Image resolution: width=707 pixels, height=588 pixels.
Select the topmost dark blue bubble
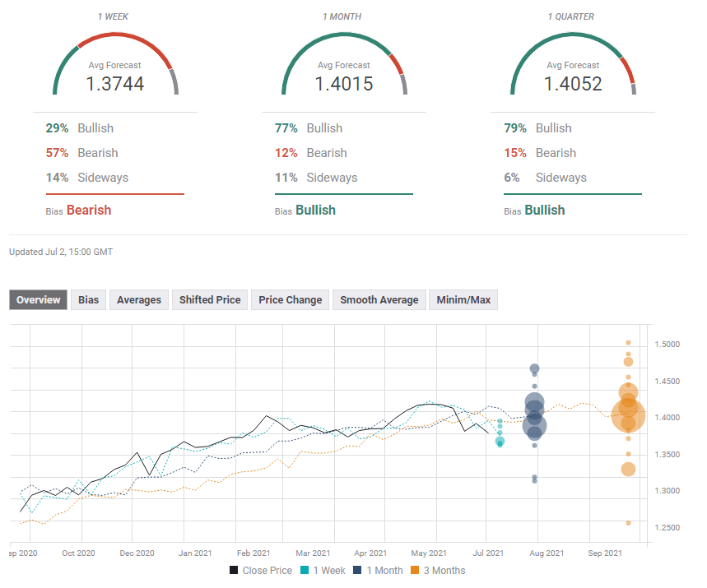tap(534, 368)
